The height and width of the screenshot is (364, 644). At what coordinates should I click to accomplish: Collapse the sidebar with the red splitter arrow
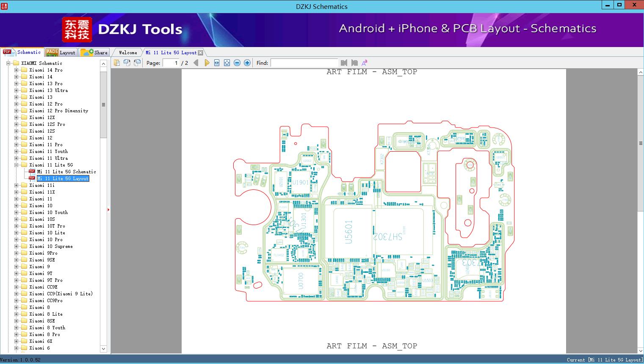108,209
